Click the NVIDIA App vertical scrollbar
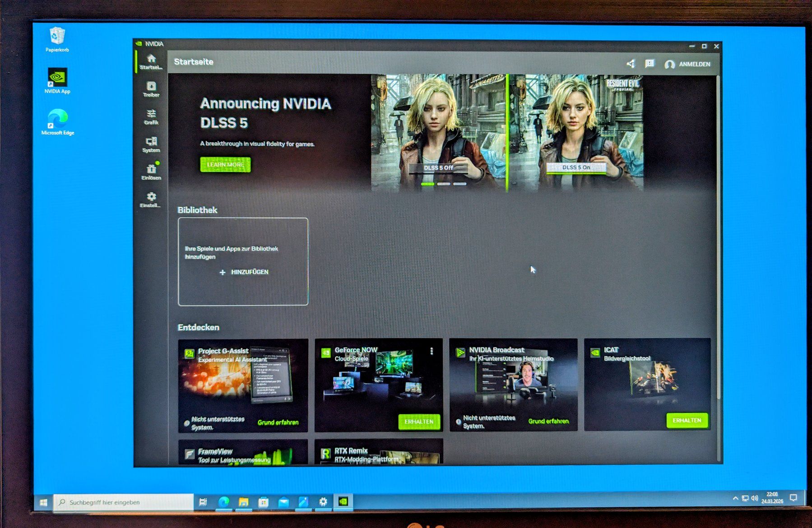The image size is (812, 528). pos(718,236)
